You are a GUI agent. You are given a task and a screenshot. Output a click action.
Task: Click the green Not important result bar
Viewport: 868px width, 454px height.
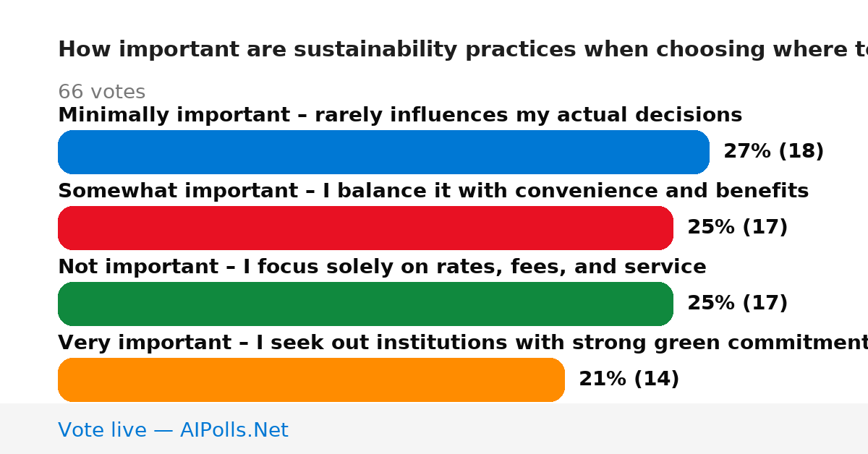365,304
